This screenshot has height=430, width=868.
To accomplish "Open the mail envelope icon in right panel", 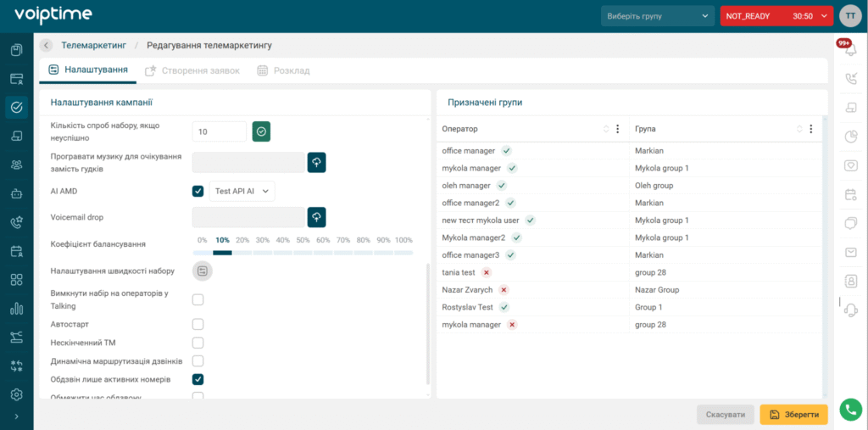I will 851,252.
